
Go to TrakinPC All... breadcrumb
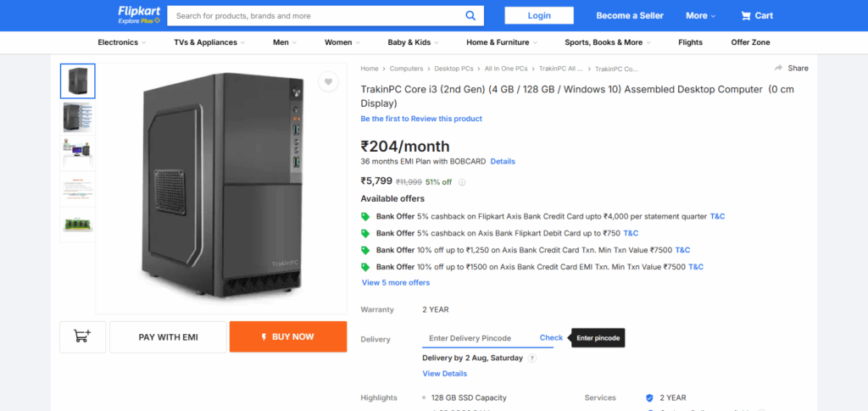click(561, 69)
